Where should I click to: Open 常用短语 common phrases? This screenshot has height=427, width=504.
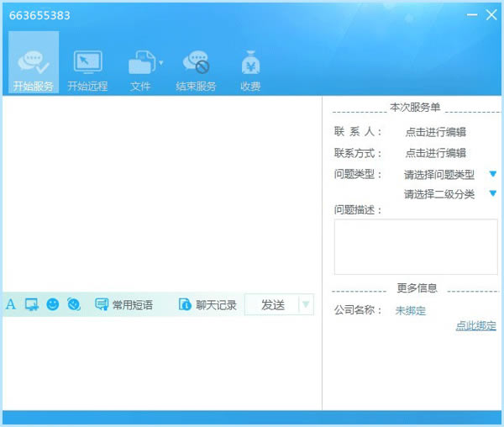click(x=123, y=304)
